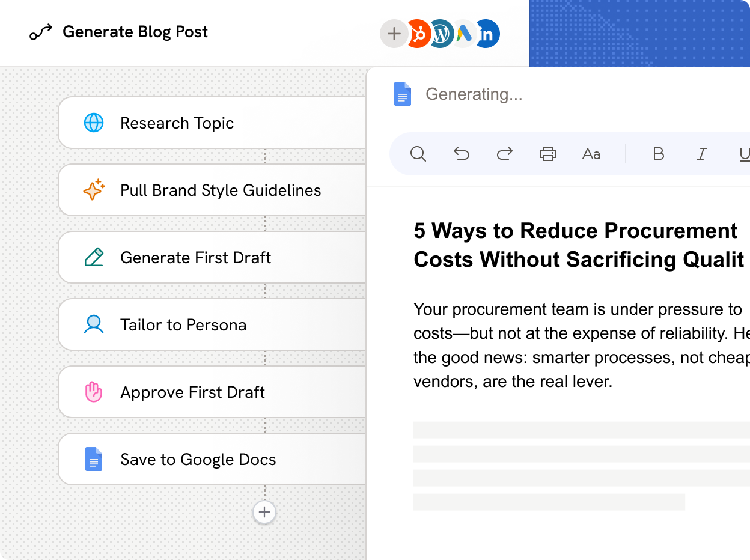Click the sparkle icon on Pull Brand Style Guidelines
The image size is (750, 560).
coord(94,190)
